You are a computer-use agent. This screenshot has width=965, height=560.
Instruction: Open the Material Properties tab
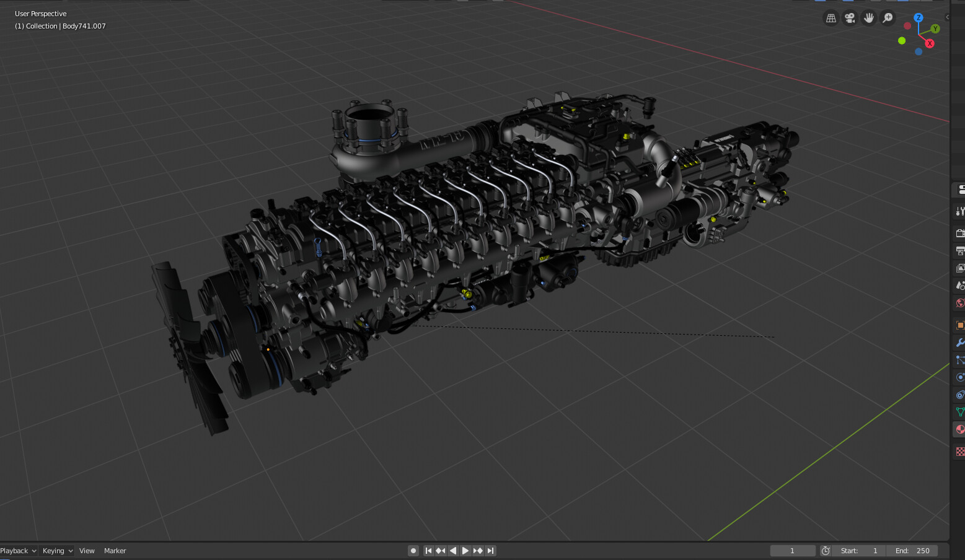point(959,429)
